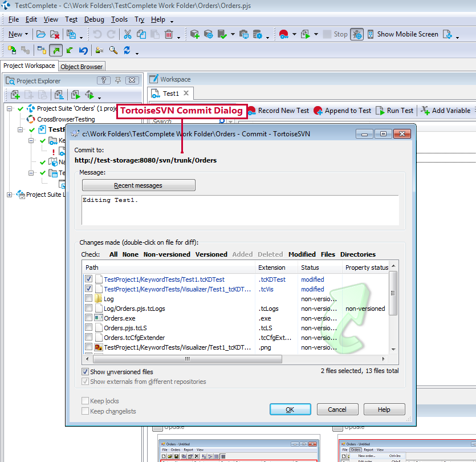Click the Save icon in the main toolbar
The width and height of the screenshot is (476, 462).
click(x=71, y=34)
